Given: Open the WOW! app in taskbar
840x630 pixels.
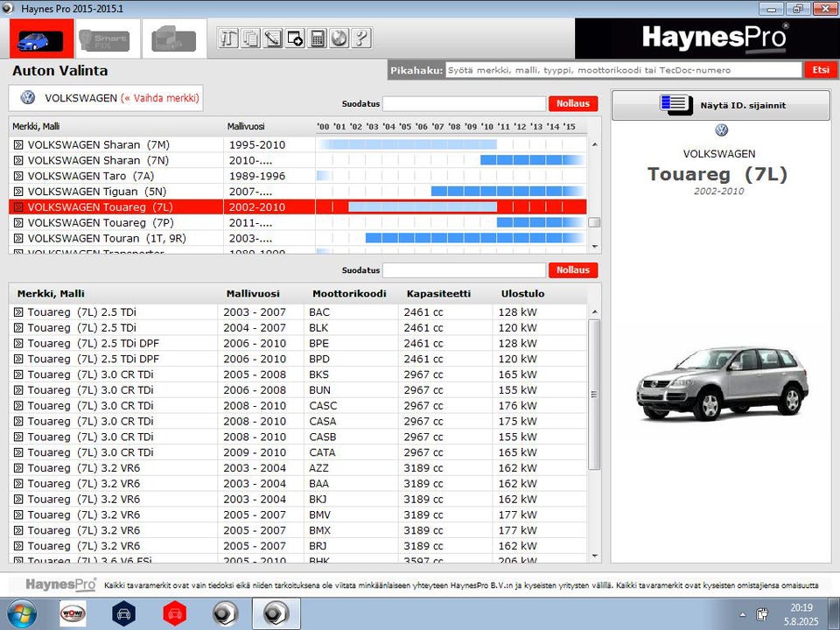Looking at the screenshot, I should point(73,613).
